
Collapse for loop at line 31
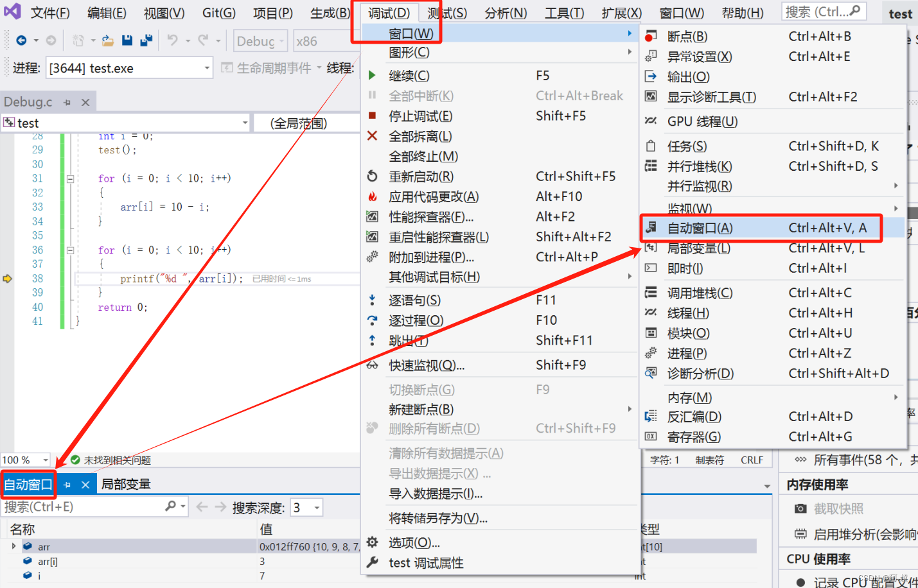click(70, 179)
